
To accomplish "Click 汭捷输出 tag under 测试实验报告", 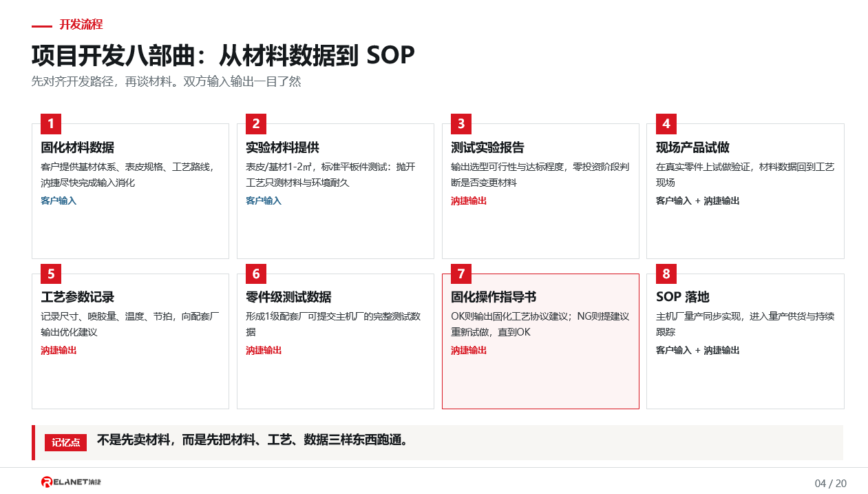I will coord(469,200).
